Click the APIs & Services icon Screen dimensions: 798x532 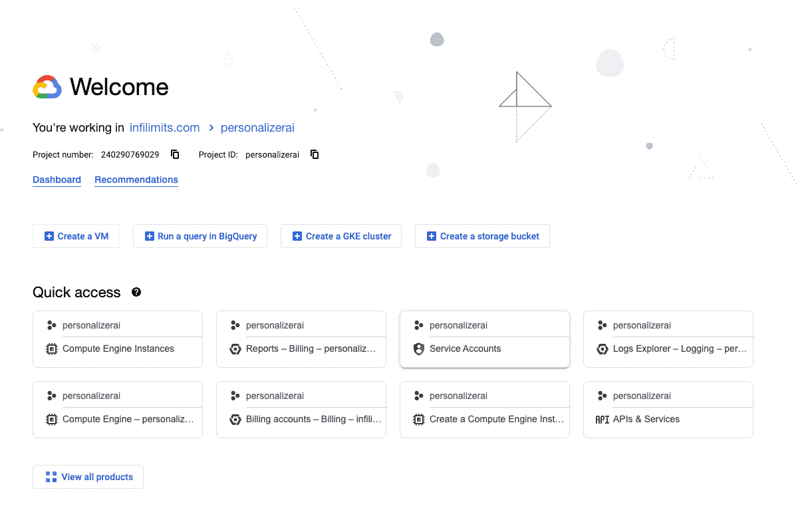pos(602,419)
